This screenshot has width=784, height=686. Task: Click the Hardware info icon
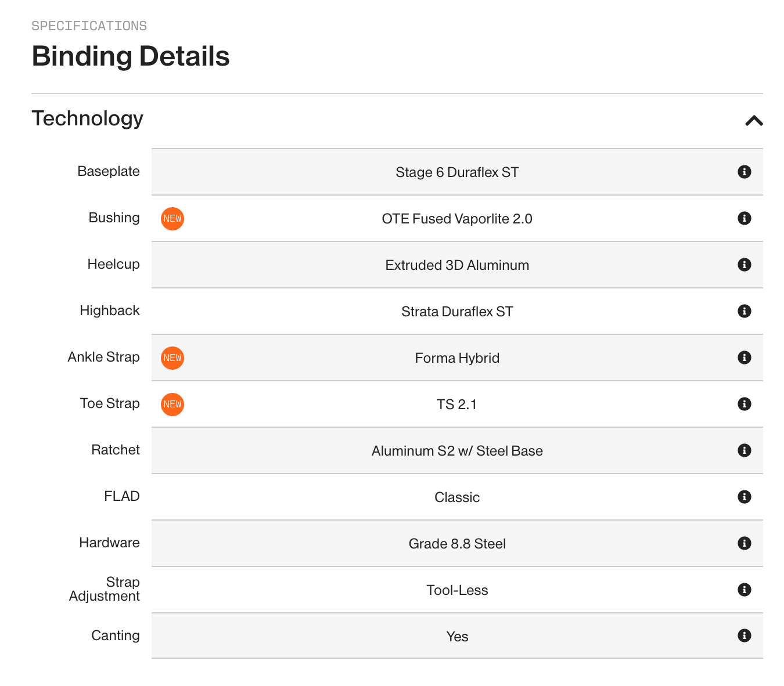click(744, 543)
